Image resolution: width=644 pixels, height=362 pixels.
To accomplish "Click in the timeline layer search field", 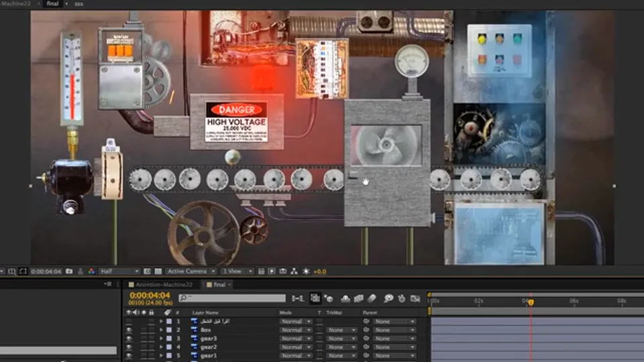I will pos(232,298).
